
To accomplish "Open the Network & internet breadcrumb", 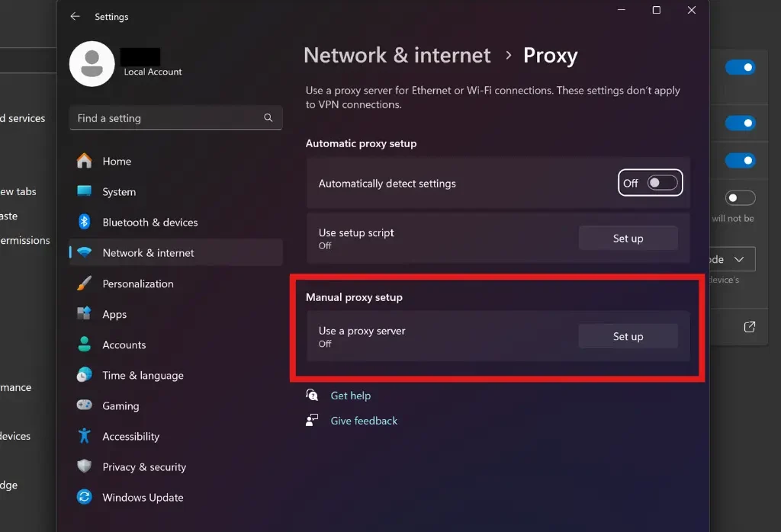I will click(x=397, y=55).
